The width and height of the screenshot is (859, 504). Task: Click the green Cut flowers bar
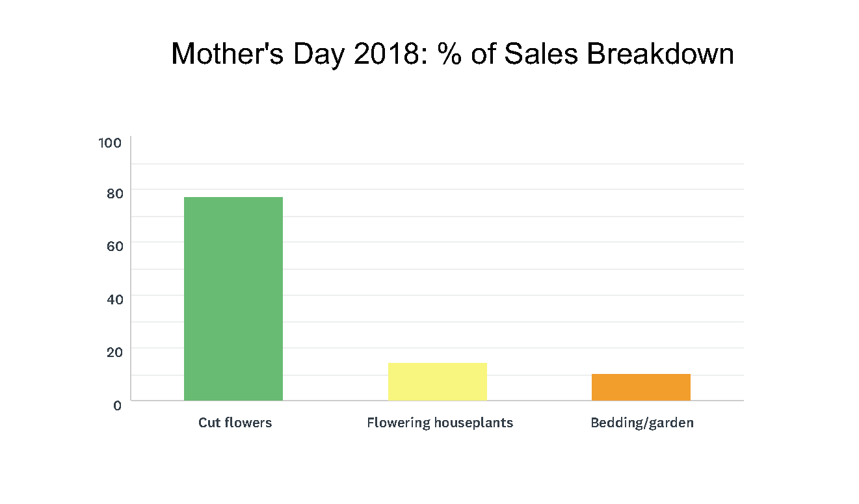[233, 298]
